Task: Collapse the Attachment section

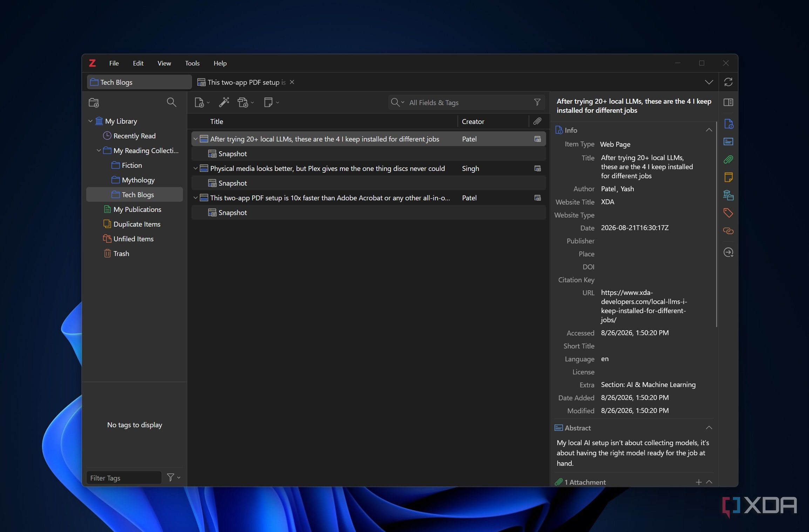Action: [x=709, y=482]
